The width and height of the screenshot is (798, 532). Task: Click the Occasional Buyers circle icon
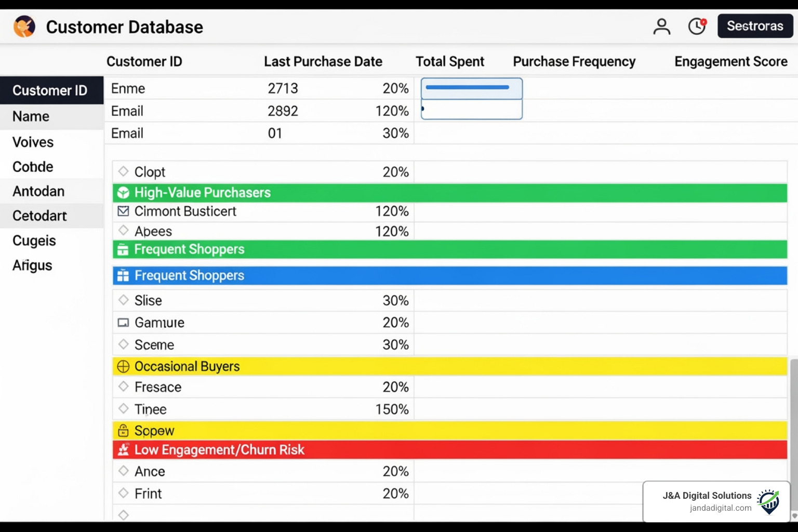(123, 366)
